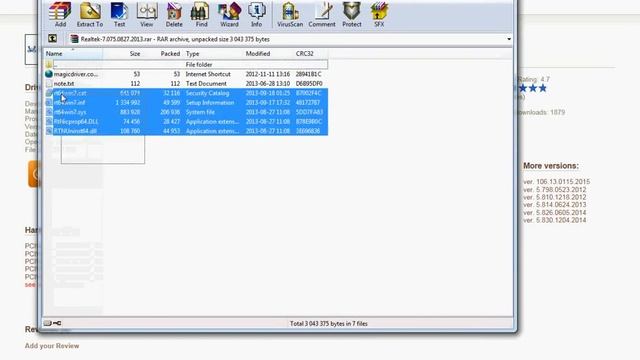The width and height of the screenshot is (640, 360).
Task: Launch the Wizard tool
Action: [x=229, y=14]
